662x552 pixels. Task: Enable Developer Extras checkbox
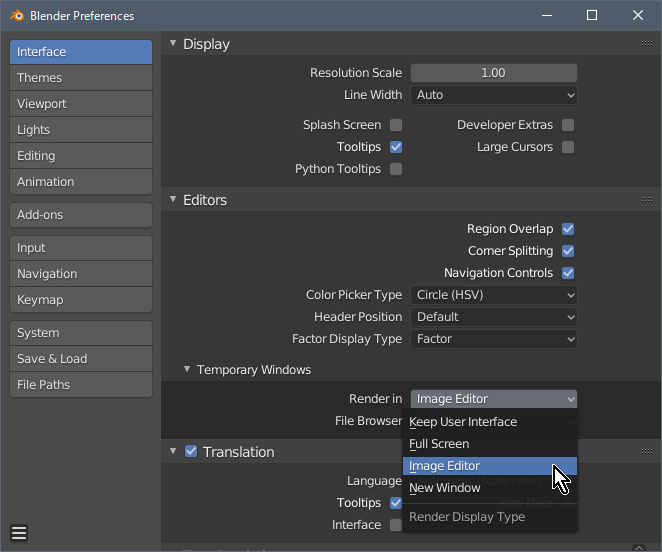(x=568, y=125)
